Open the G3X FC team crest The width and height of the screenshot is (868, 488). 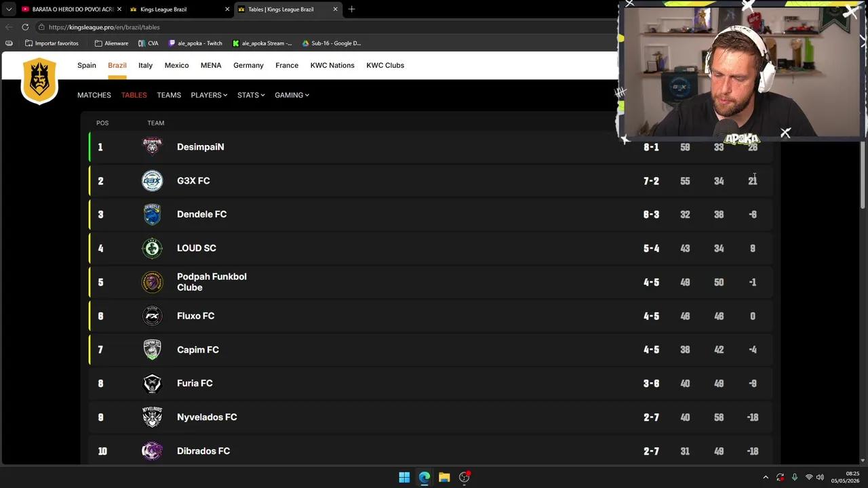(x=152, y=181)
